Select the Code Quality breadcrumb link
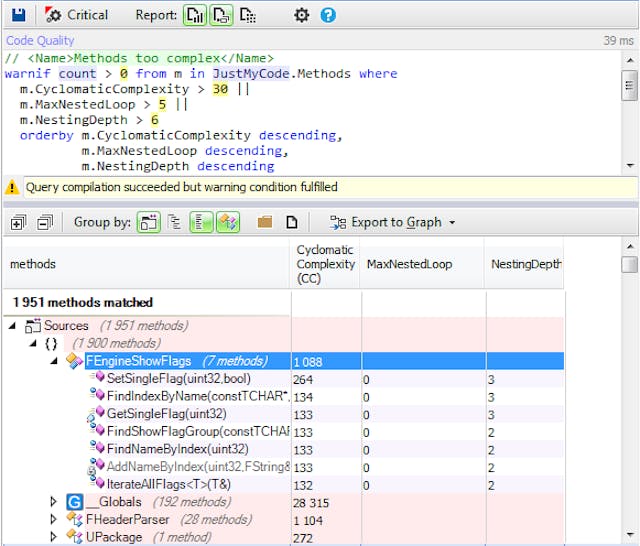Image resolution: width=640 pixels, height=546 pixels. (x=40, y=41)
